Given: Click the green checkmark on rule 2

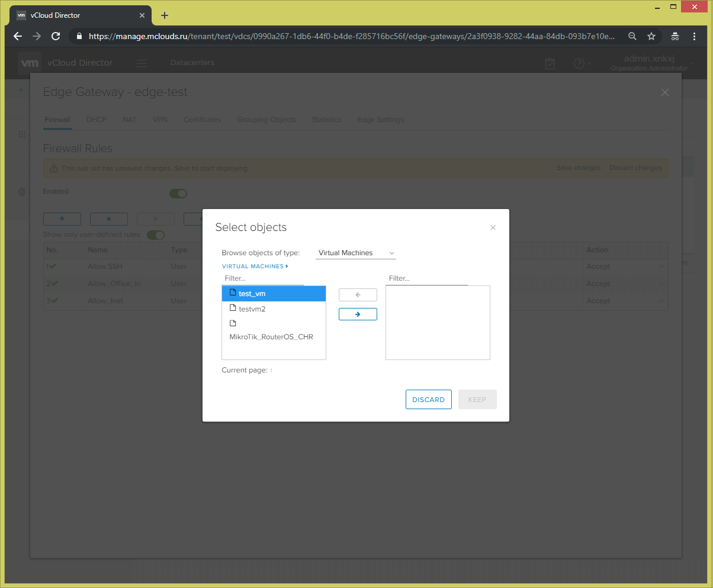Looking at the screenshot, I should pyautogui.click(x=54, y=284).
